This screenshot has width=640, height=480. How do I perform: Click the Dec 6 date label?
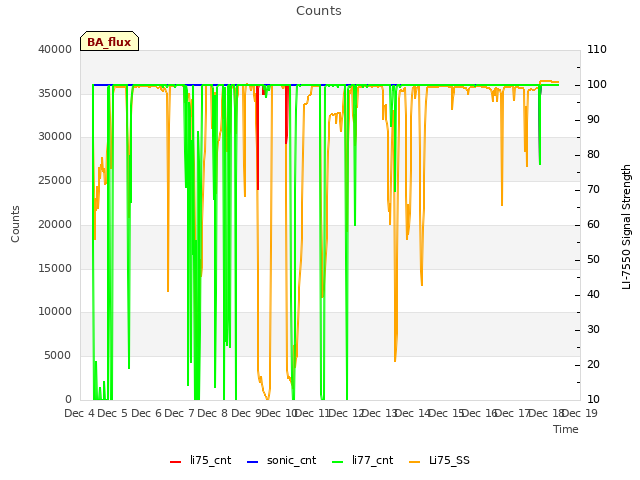(147, 413)
